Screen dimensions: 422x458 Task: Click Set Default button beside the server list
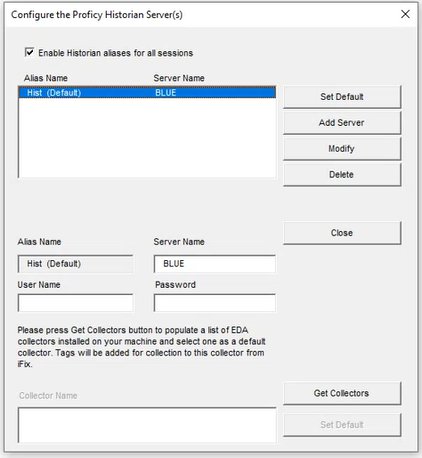click(x=342, y=97)
